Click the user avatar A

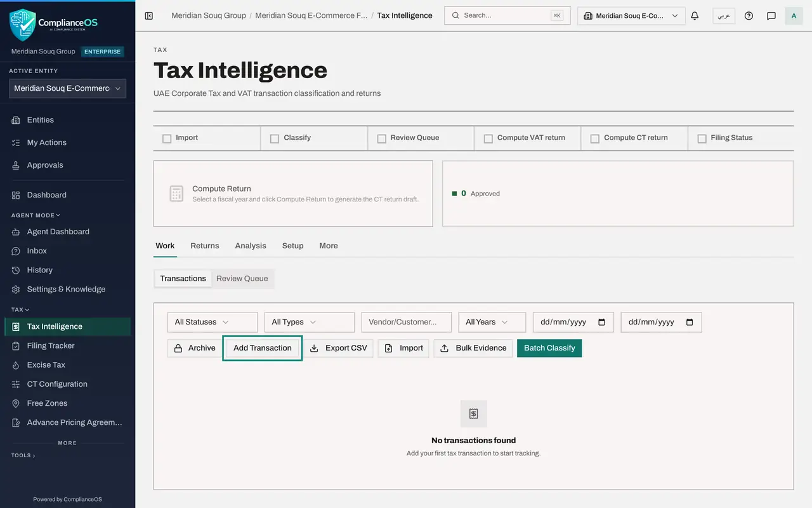tap(794, 16)
